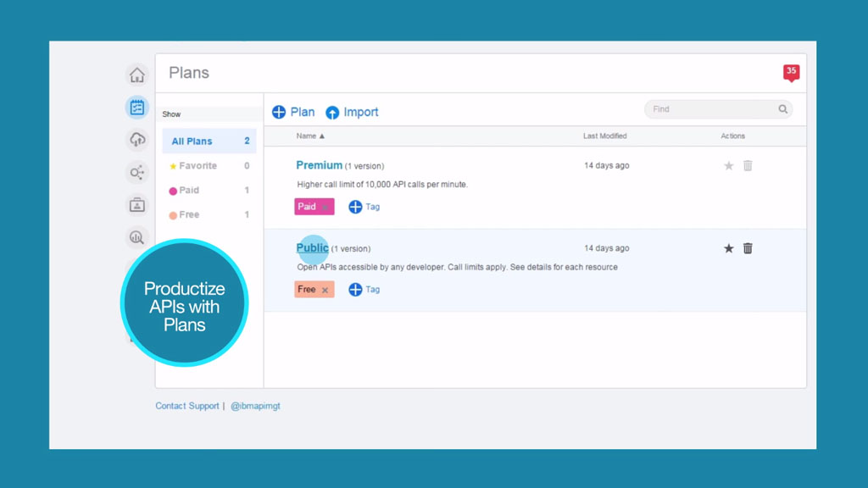This screenshot has width=868, height=488.
Task: Click the "Open APIs accessible" description text
Action: pyautogui.click(x=457, y=267)
